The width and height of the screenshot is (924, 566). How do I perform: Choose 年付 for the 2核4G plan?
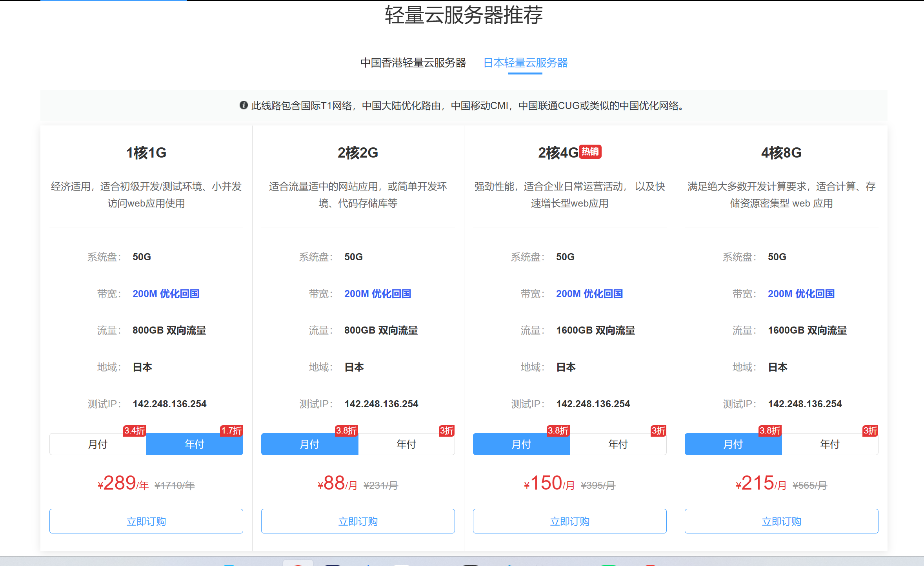click(618, 444)
